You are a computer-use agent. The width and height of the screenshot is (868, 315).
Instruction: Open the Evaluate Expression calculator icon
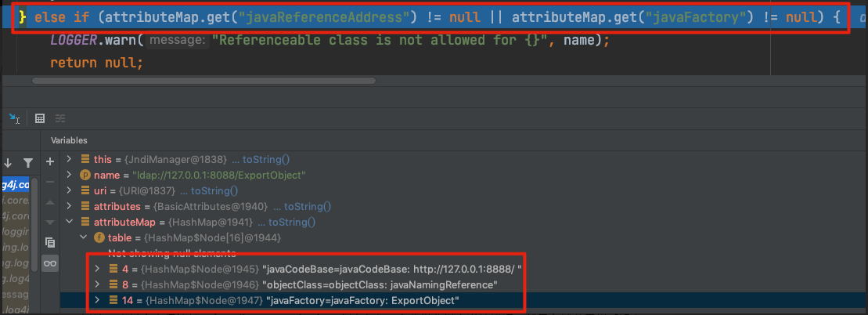[40, 118]
